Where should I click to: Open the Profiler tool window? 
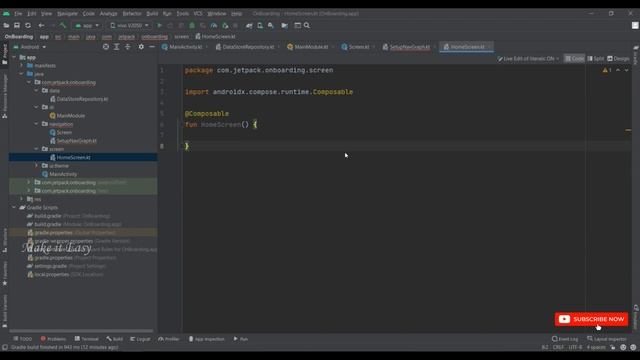point(169,339)
